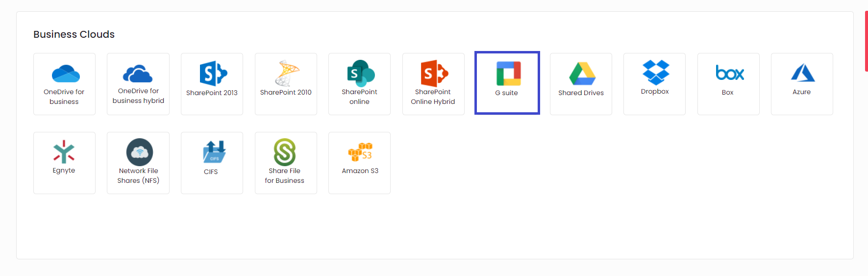The height and width of the screenshot is (276, 868).
Task: Choose the Amazon S3 icon
Action: pos(360,152)
